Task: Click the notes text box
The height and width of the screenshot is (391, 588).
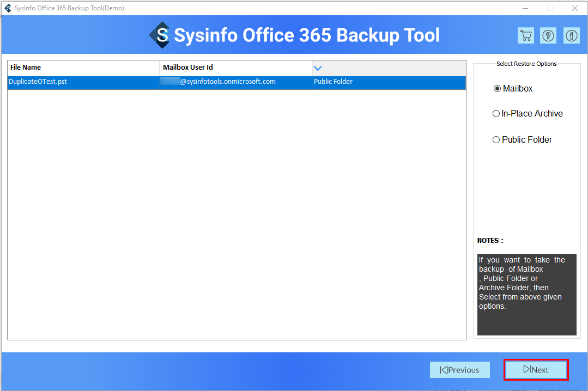Action: [526, 294]
